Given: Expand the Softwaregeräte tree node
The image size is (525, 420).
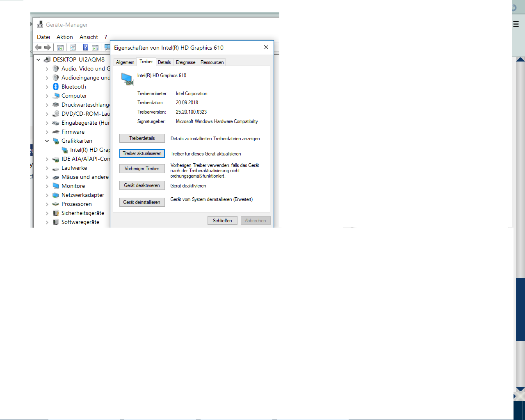Looking at the screenshot, I should 47,222.
